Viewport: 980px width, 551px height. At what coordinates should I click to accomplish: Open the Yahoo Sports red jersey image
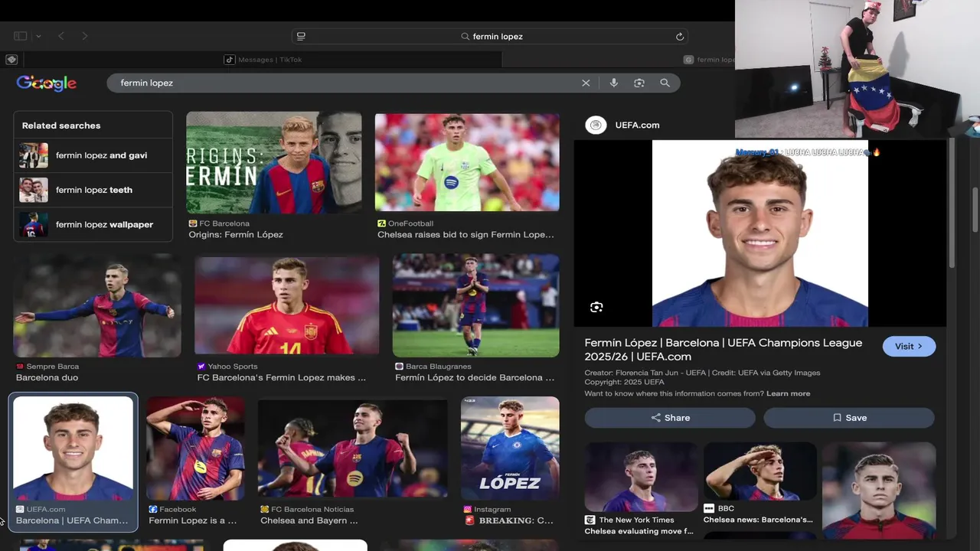coord(287,306)
